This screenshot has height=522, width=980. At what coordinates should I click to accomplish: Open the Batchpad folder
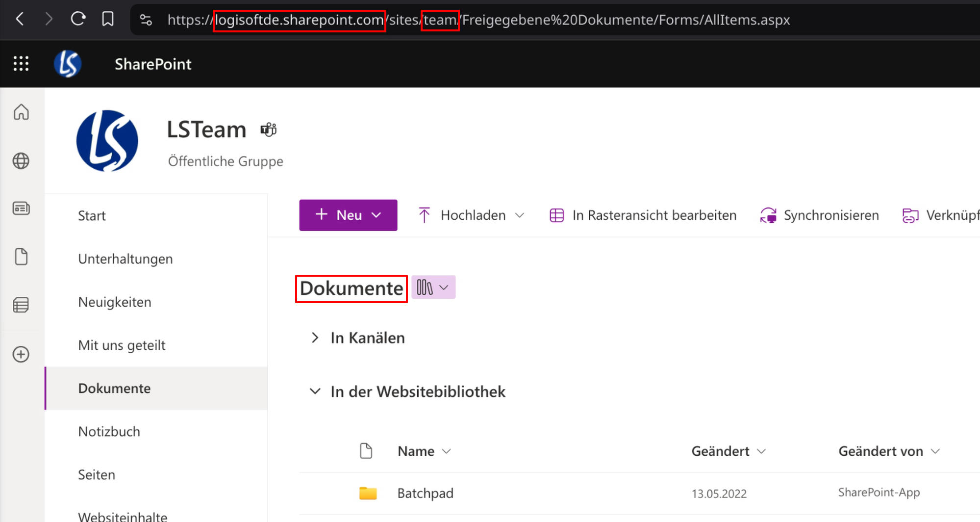(x=425, y=493)
